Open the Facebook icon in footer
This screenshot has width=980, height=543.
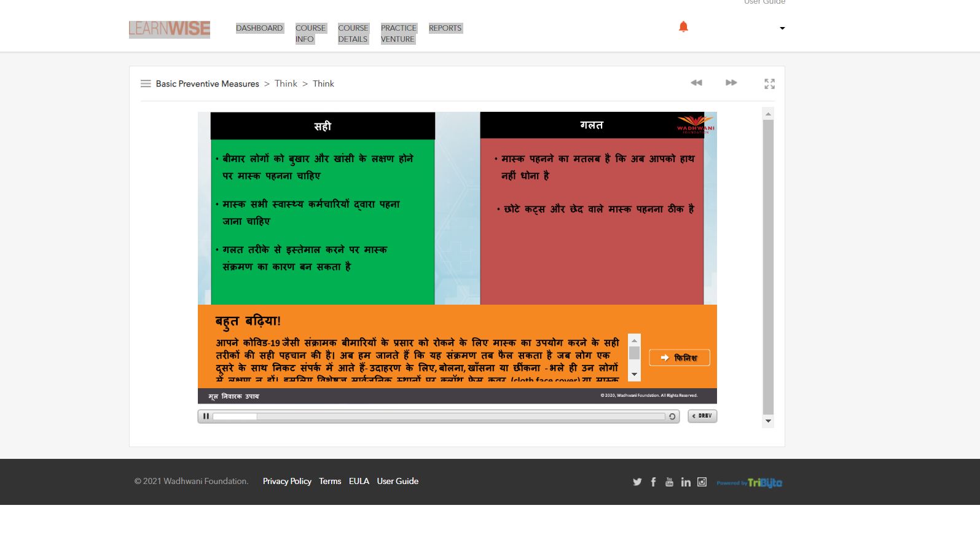pos(653,482)
